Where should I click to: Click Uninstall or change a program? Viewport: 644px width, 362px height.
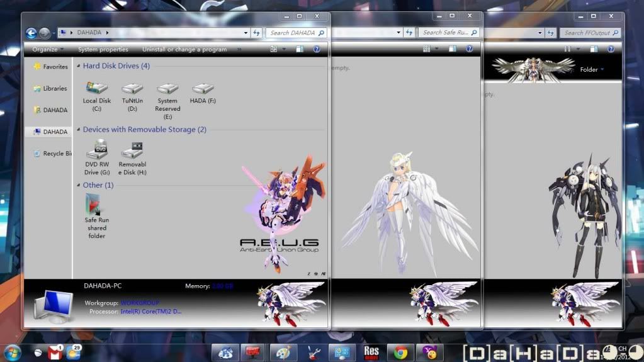click(x=184, y=50)
